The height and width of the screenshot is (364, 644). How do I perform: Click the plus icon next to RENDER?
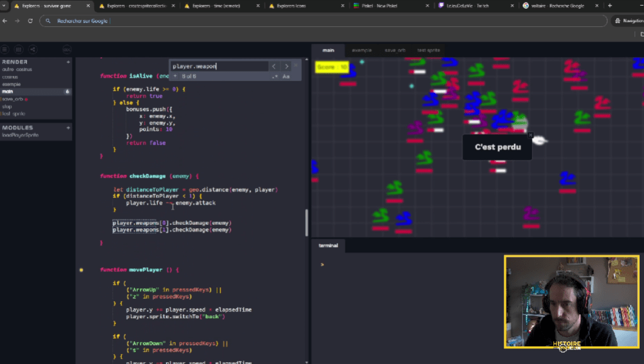pos(68,62)
